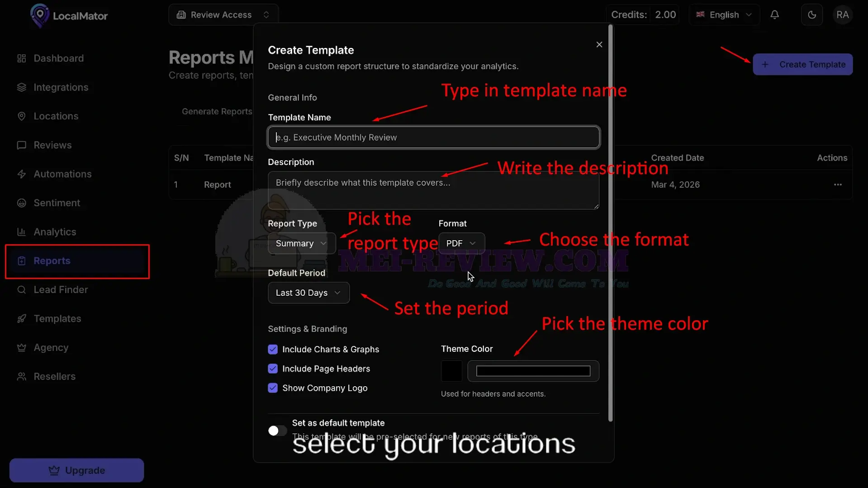Select the Mar 4, 2026 created date
The image size is (868, 488).
pyautogui.click(x=675, y=185)
